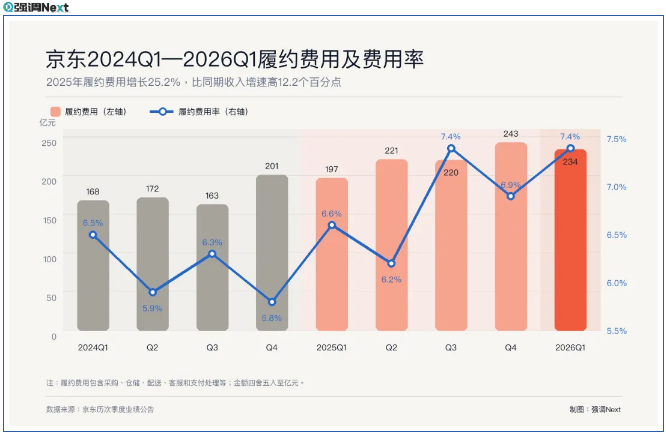Click the 数据来源：京东历次季度业绩公告 line

click(x=100, y=410)
